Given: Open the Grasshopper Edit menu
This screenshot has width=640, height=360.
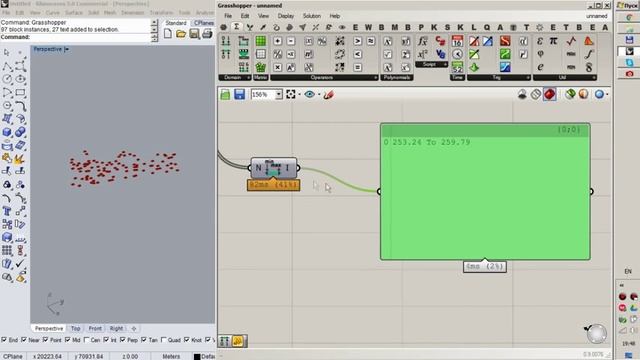Looking at the screenshot, I should (x=244, y=16).
